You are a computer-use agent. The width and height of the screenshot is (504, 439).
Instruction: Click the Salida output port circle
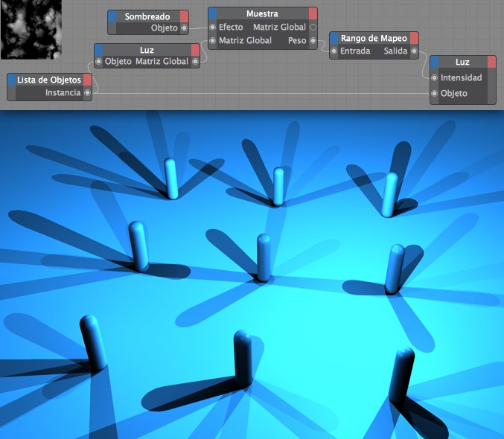[x=415, y=51]
